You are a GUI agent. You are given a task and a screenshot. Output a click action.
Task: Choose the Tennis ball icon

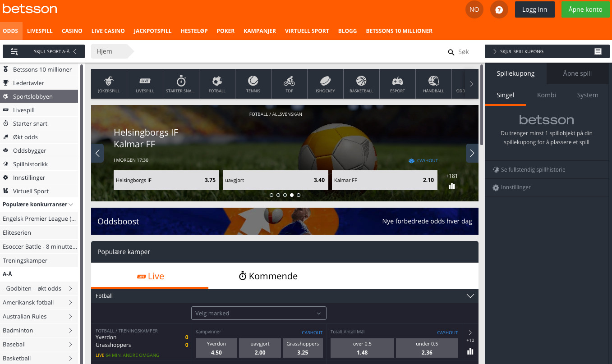(x=253, y=84)
